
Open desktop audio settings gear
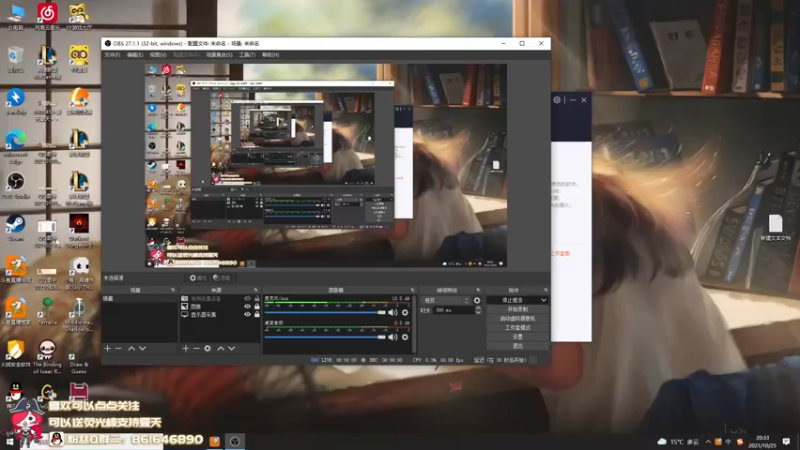405,337
